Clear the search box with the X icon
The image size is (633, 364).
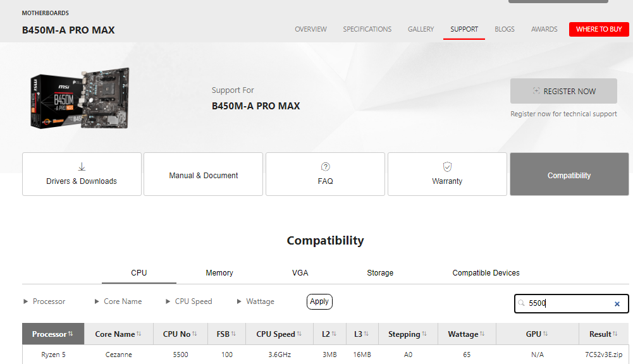tap(617, 304)
